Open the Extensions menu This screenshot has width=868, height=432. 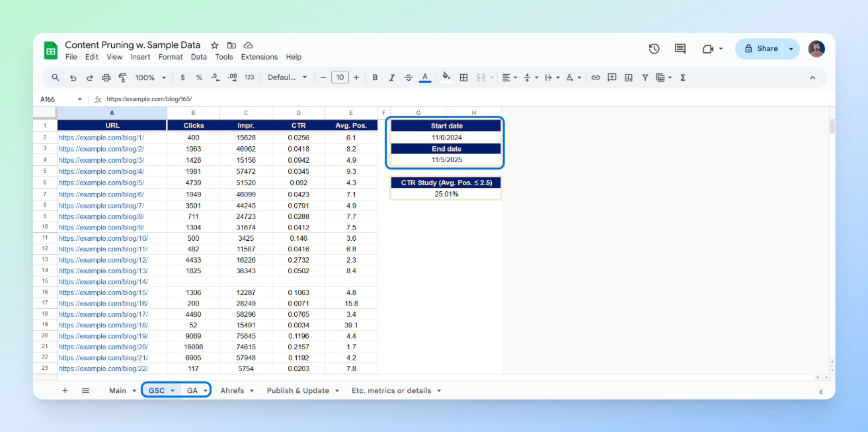(x=259, y=57)
